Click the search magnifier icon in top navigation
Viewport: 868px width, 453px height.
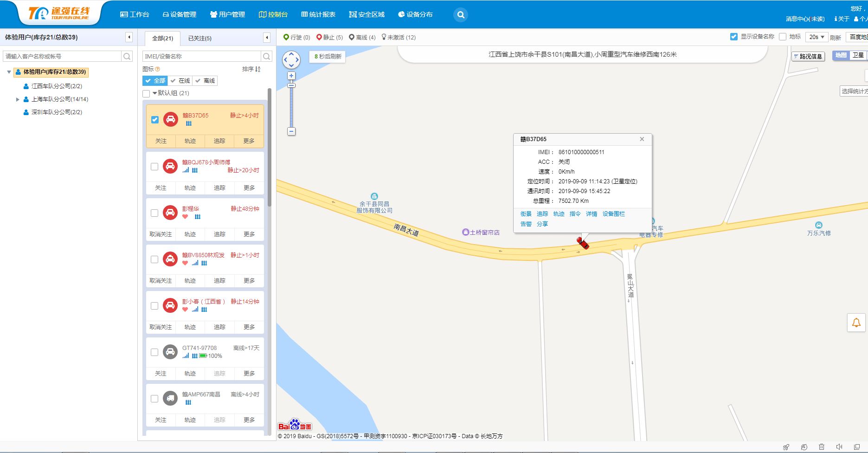pos(461,15)
